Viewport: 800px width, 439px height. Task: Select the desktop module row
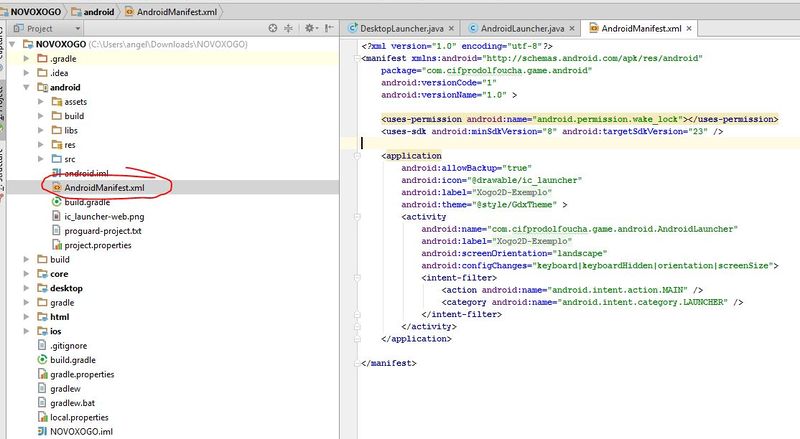[172, 288]
